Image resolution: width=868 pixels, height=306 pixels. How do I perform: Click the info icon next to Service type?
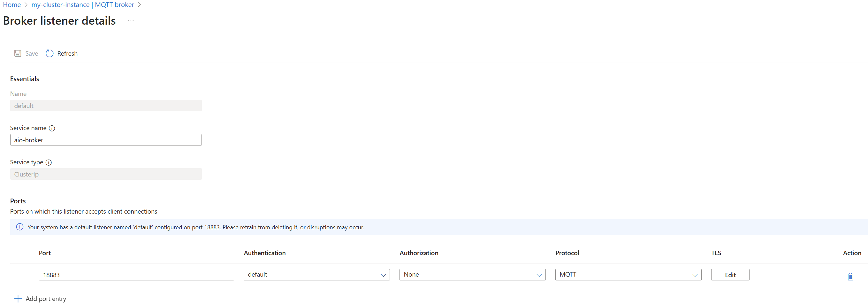[x=49, y=162]
